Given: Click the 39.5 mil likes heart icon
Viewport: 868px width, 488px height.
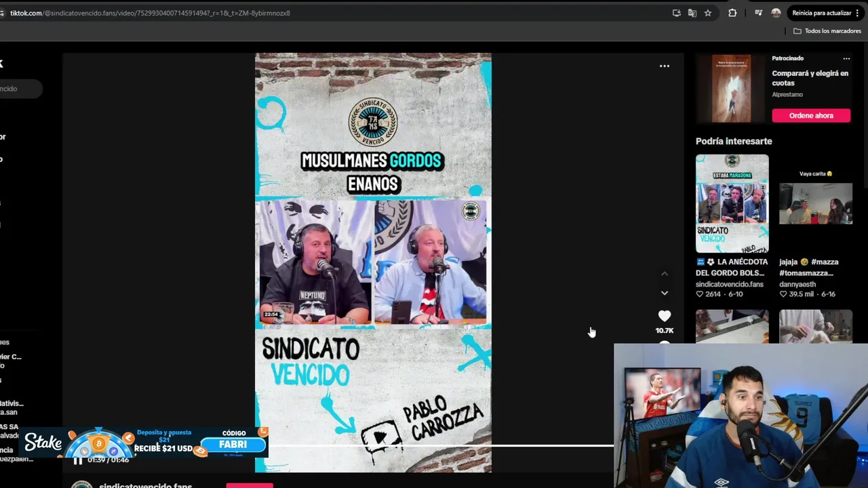Looking at the screenshot, I should (x=783, y=294).
